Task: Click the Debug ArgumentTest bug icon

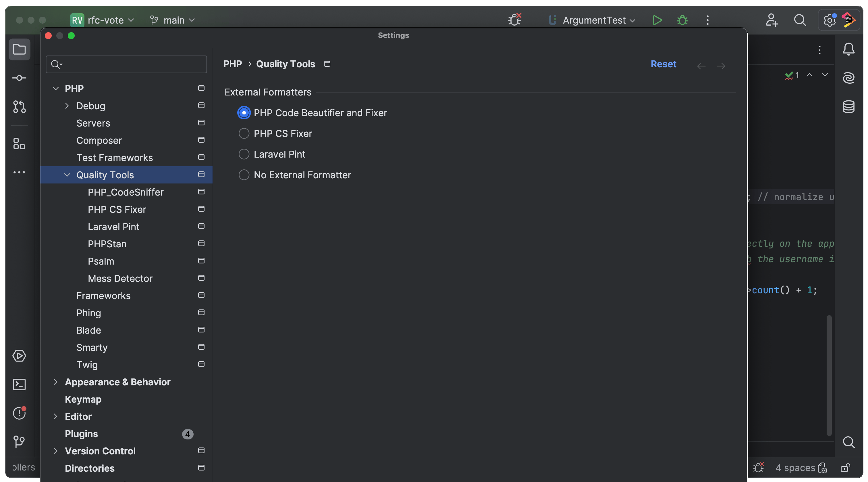Action: (x=682, y=20)
